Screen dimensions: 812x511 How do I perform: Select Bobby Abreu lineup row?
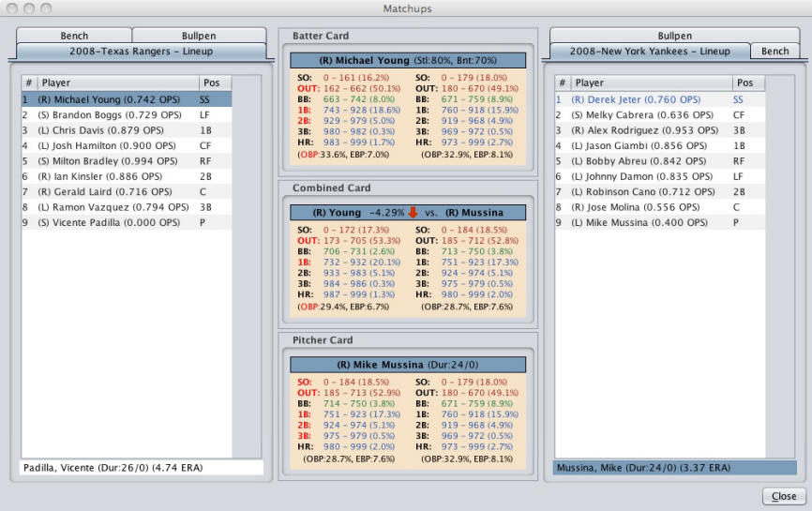[x=660, y=161]
